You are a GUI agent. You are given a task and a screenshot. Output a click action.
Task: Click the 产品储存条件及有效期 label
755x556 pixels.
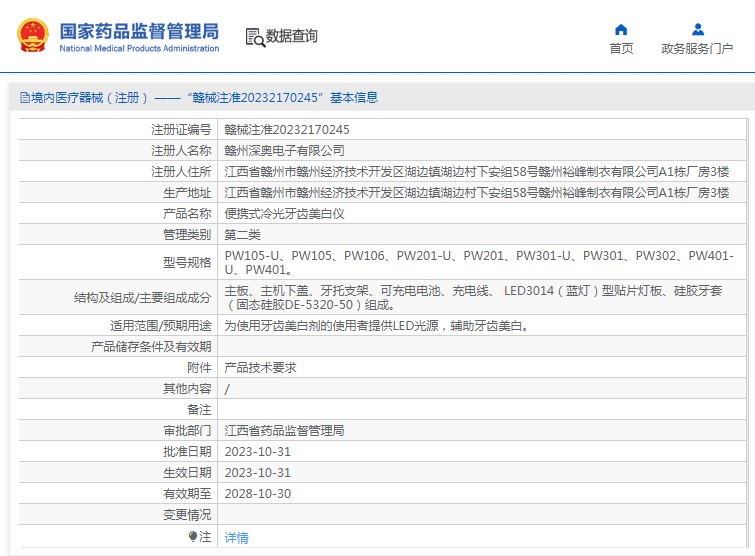click(151, 347)
